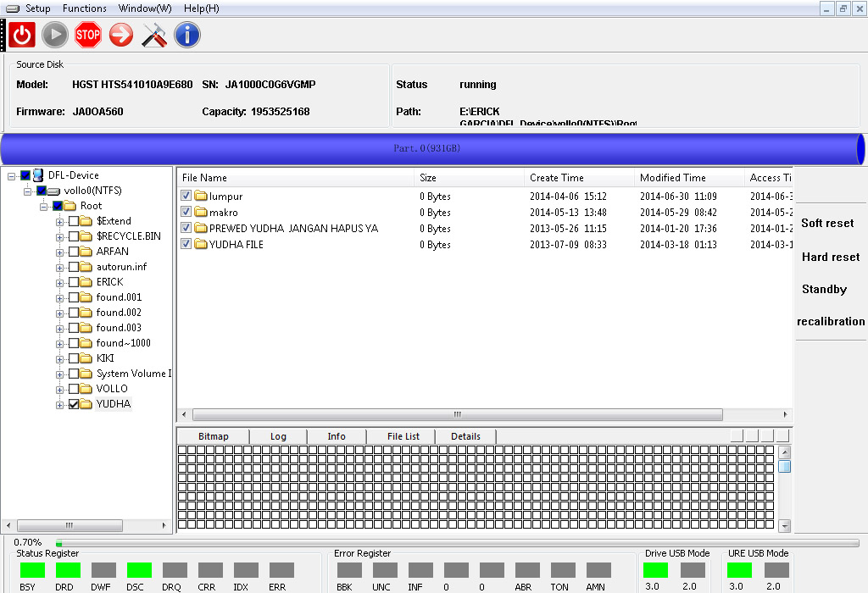Screen dimensions: 868x593
Task: Click the red power icon in toolbar
Action: [22, 35]
